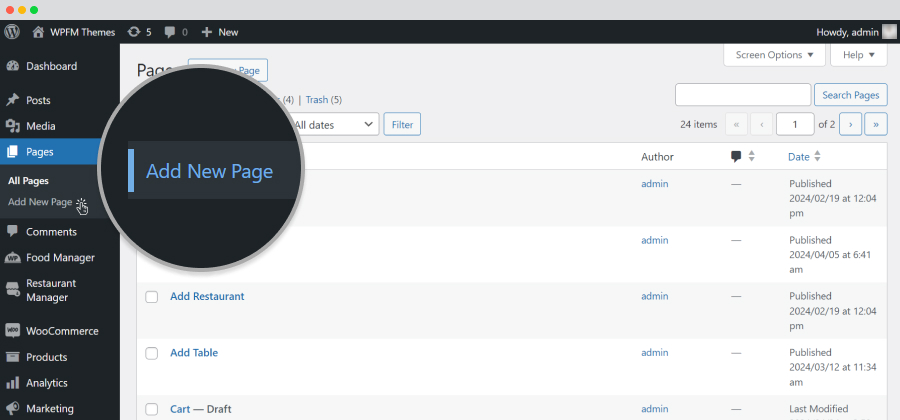Click the WooCommerce icon

click(13, 331)
